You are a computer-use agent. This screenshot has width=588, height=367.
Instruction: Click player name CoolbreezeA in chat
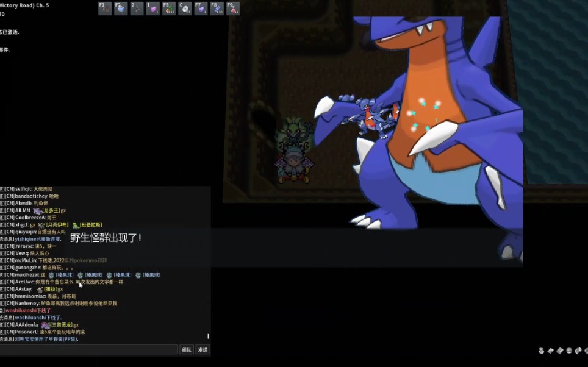pos(30,218)
